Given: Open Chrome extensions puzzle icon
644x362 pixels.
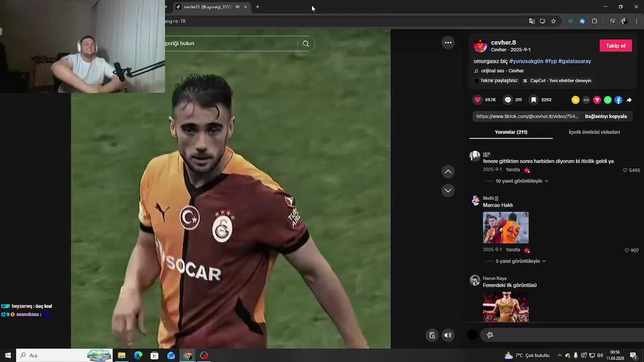Looking at the screenshot, I should [x=594, y=21].
